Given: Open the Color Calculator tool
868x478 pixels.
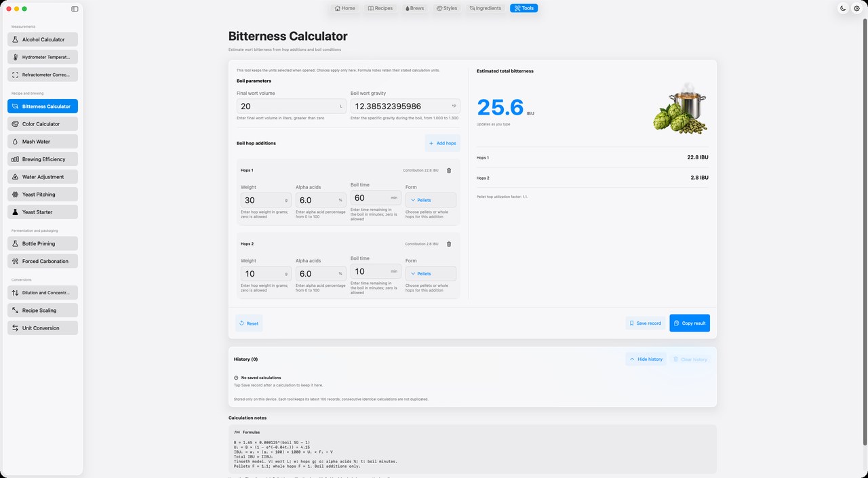Looking at the screenshot, I should tap(43, 124).
